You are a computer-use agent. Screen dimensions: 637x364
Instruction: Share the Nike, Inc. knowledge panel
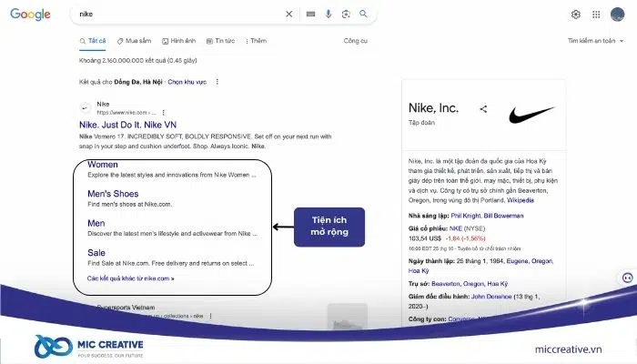coord(483,109)
